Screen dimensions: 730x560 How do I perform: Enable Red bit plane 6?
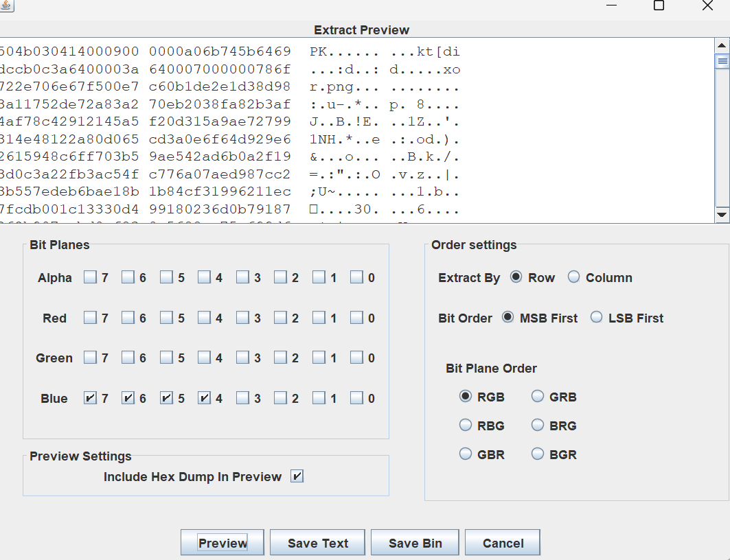(128, 318)
